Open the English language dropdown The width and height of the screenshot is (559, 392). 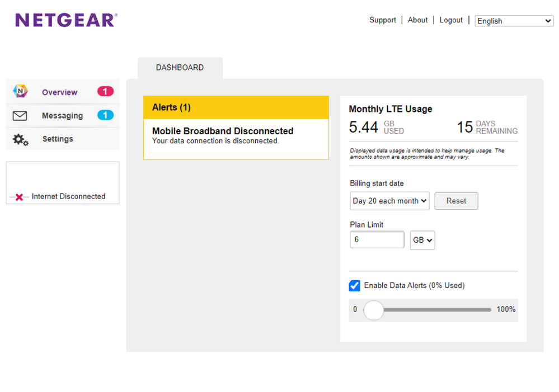(x=514, y=21)
